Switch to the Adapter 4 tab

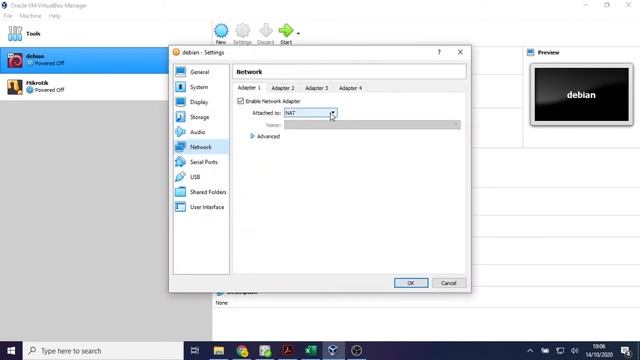click(351, 88)
